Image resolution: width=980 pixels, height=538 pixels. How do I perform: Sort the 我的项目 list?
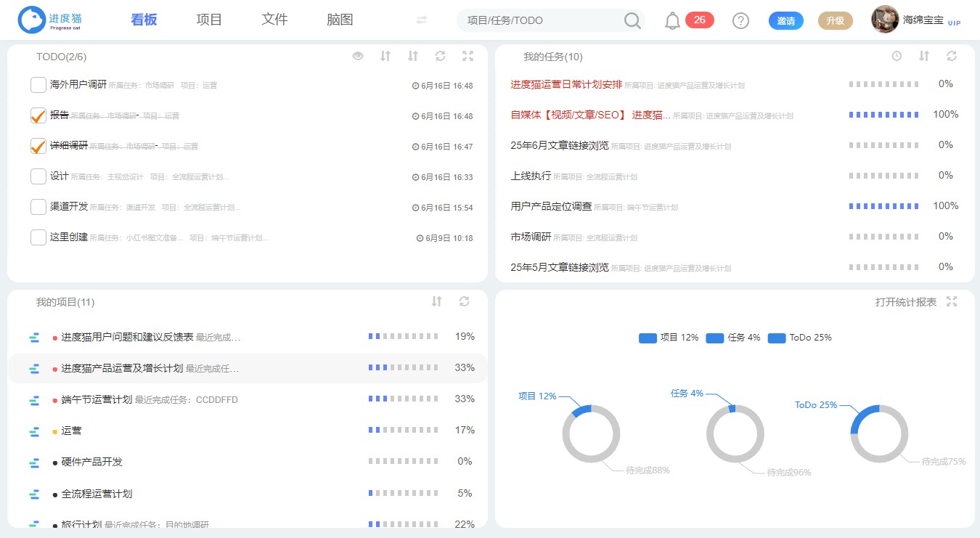(437, 301)
